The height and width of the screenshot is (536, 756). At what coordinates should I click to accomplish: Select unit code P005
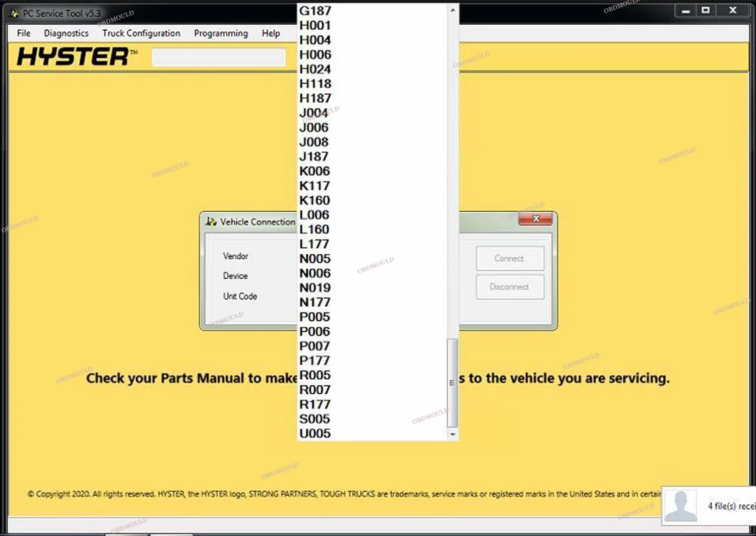click(372, 317)
